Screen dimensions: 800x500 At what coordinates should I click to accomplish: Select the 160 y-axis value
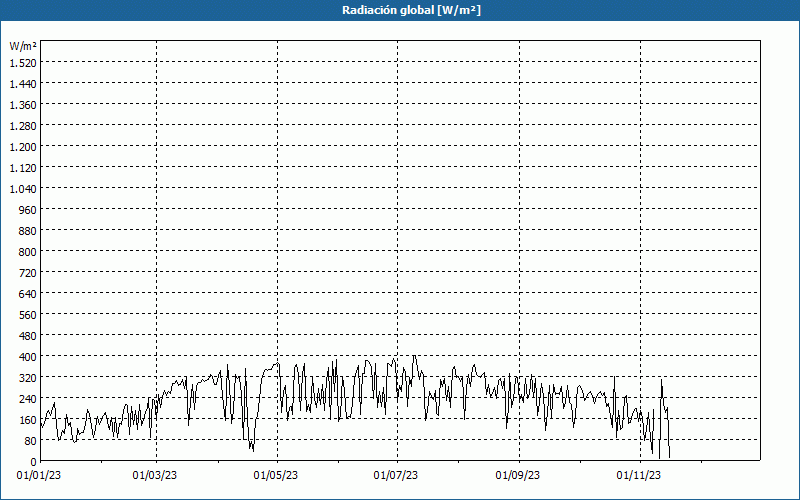click(x=28, y=420)
